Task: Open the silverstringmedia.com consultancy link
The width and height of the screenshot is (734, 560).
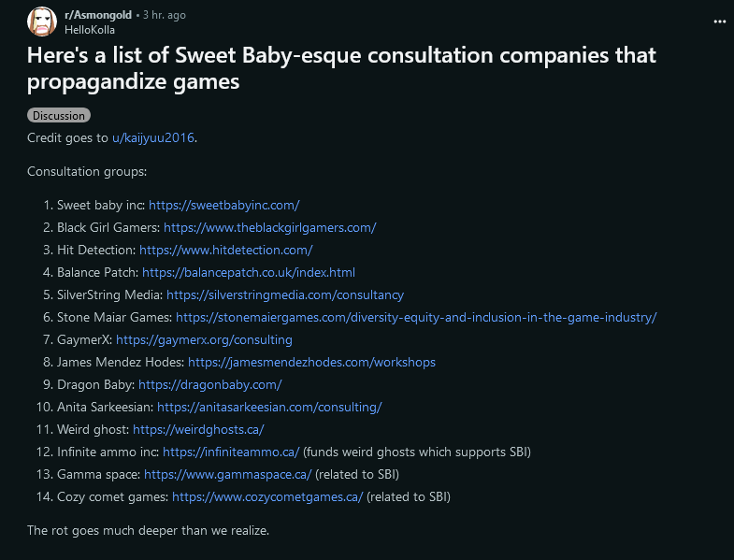Action: (285, 295)
